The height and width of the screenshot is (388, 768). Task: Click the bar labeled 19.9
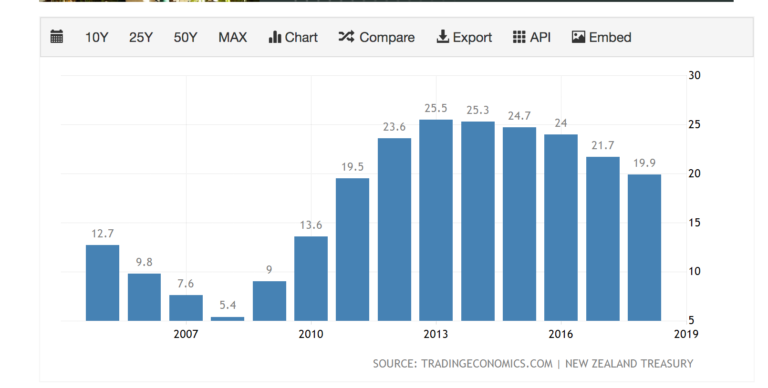pyautogui.click(x=645, y=247)
